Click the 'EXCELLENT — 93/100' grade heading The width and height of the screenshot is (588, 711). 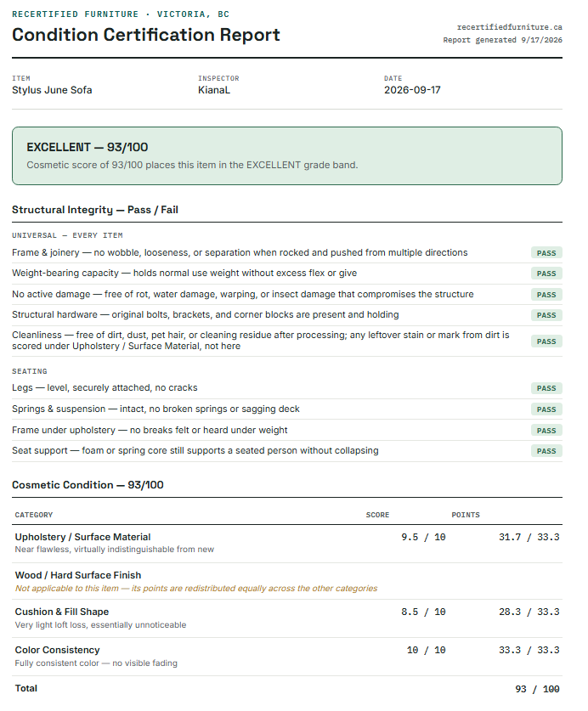pos(88,147)
